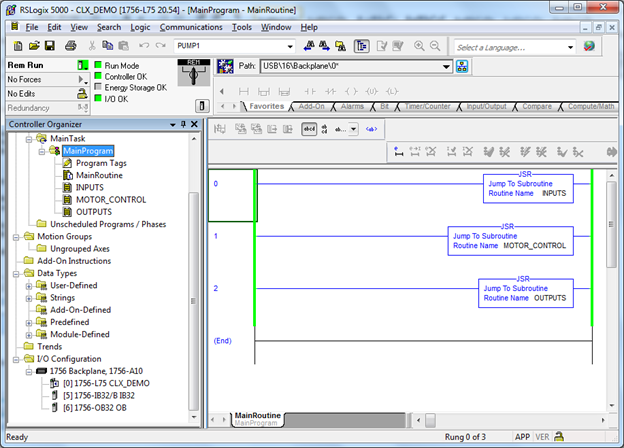The width and height of the screenshot is (624, 448).
Task: Toggle the Controller Organizer toolbar icon
Action: tap(361, 46)
